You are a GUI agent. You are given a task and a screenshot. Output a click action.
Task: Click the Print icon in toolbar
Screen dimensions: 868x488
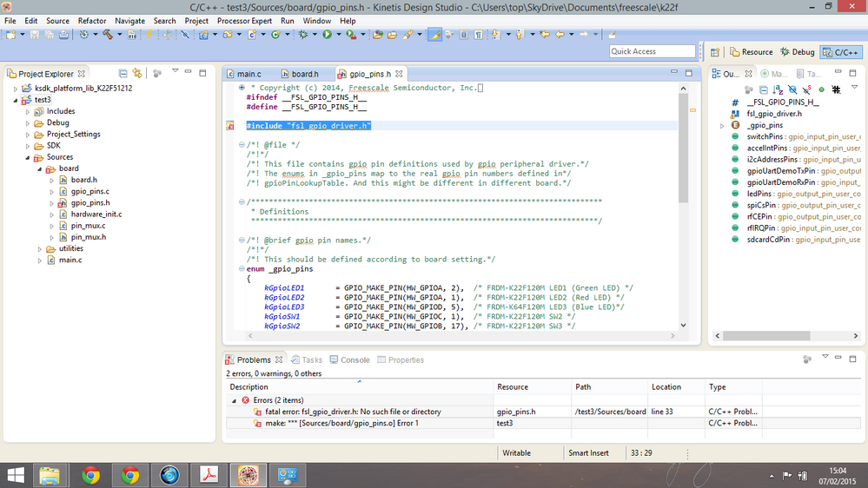(x=63, y=35)
